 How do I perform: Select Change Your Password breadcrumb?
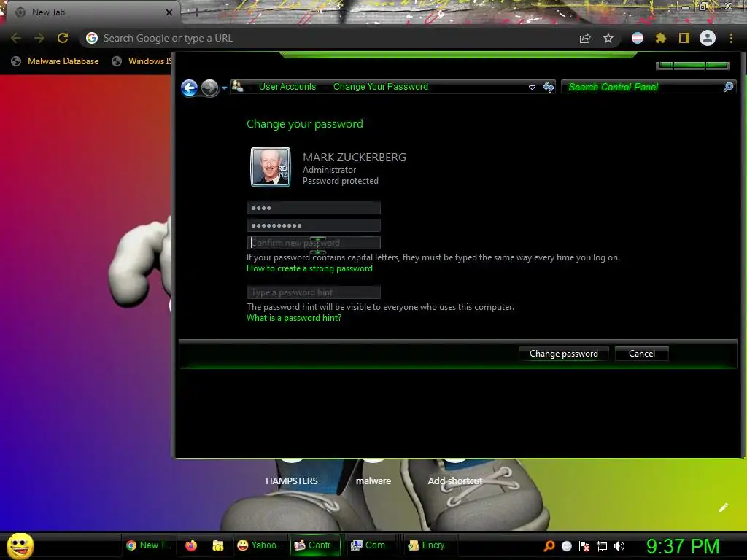381,87
